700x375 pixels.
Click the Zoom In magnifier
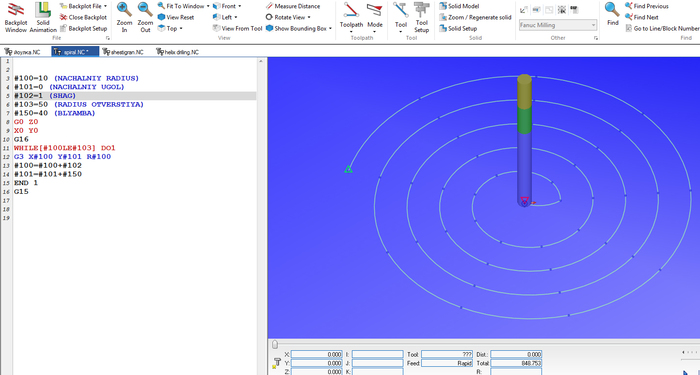click(125, 18)
